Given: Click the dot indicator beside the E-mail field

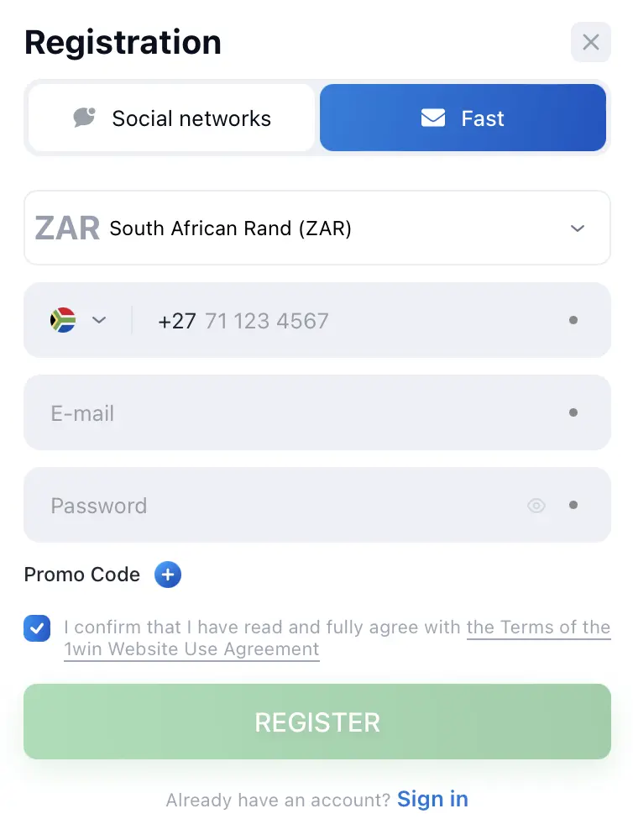Looking at the screenshot, I should point(573,412).
